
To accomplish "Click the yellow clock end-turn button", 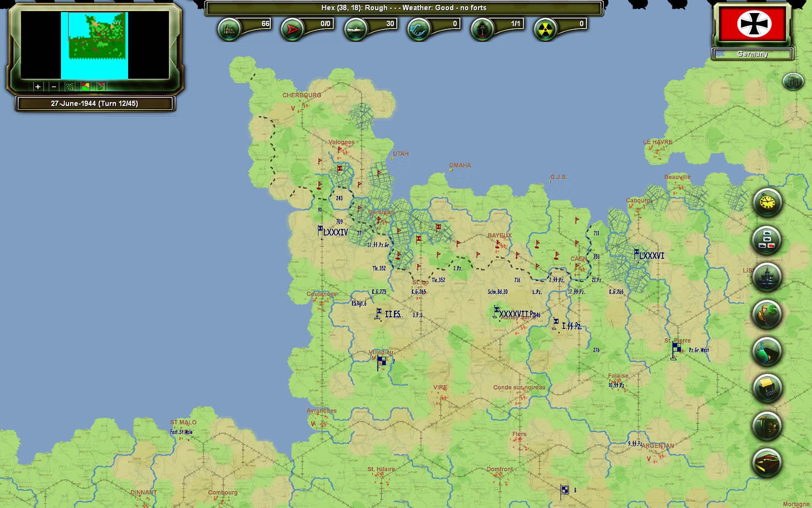I will pos(767,202).
